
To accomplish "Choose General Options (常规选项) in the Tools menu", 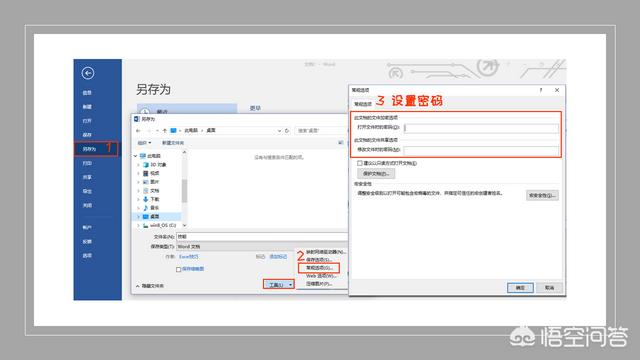I will click(x=320, y=268).
